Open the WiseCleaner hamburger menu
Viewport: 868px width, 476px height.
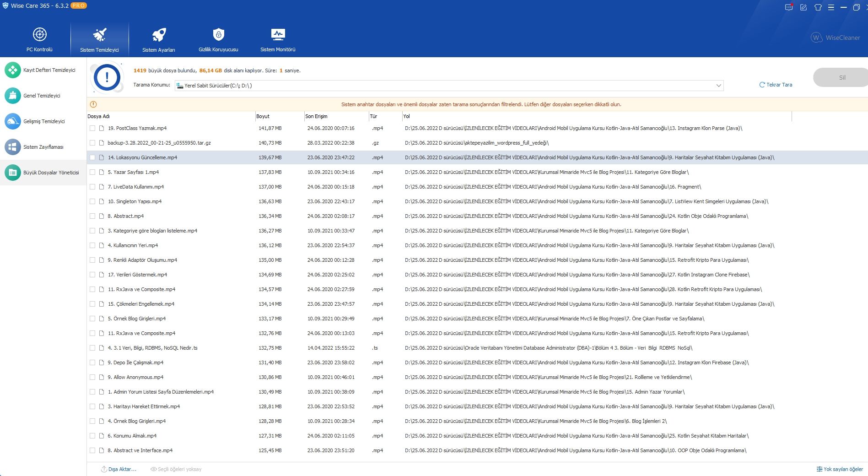(x=831, y=7)
